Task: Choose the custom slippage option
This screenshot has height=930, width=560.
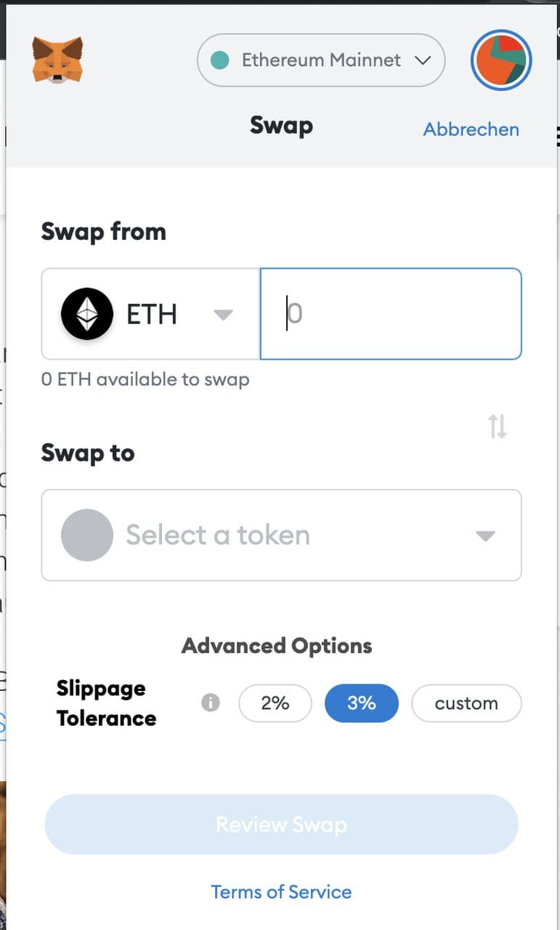Action: (x=466, y=703)
